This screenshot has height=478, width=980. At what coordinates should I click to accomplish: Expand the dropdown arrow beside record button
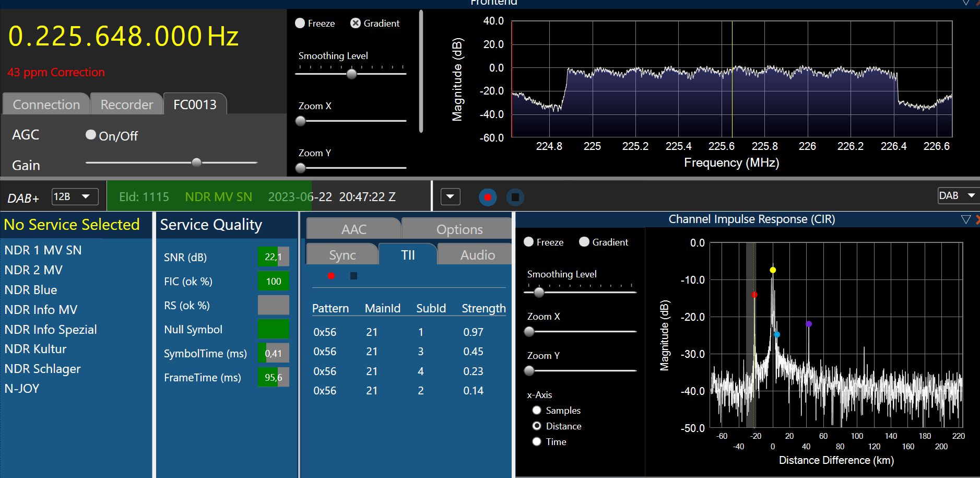(450, 197)
